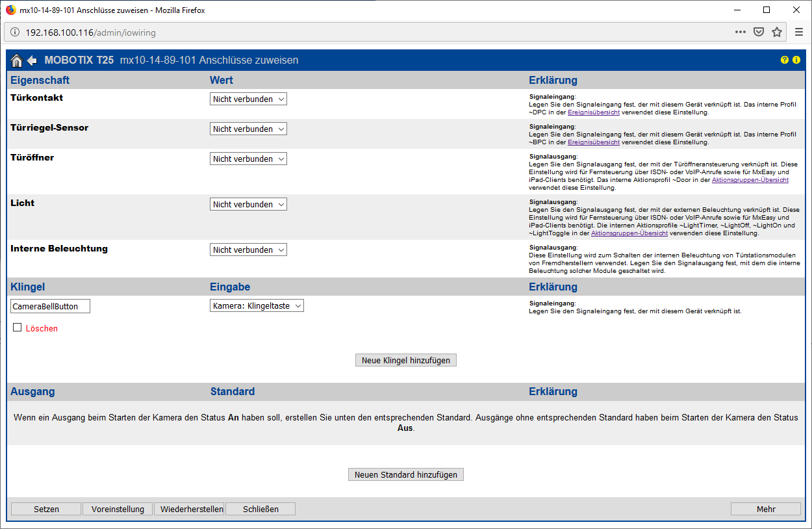Screen dimensions: 812x529
Task: Click the Neuen Standard hinzufügen button
Action: click(x=406, y=474)
